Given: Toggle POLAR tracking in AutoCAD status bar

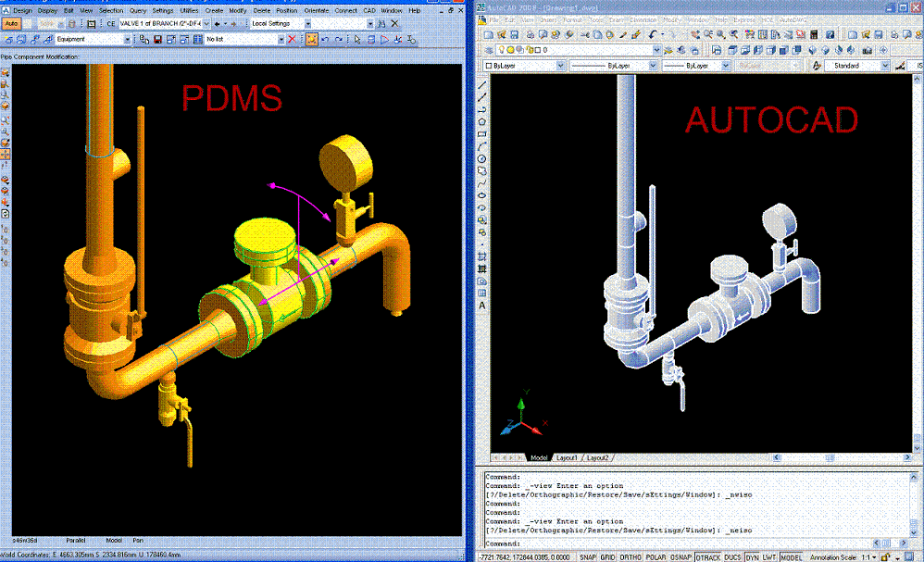Looking at the screenshot, I should pyautogui.click(x=656, y=557).
